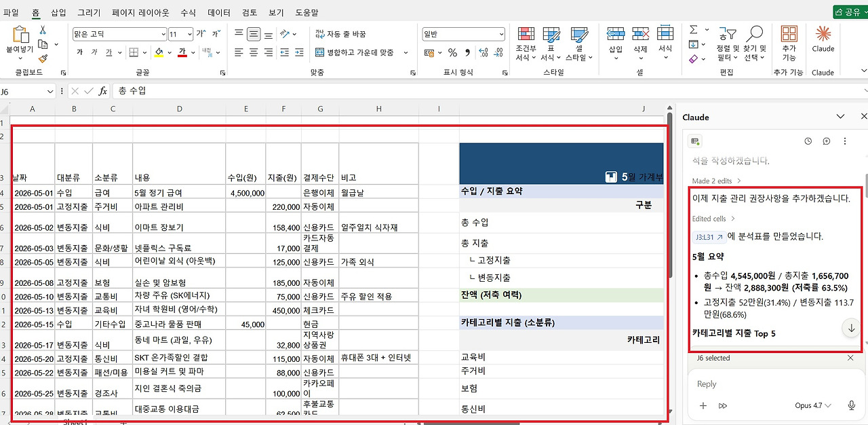This screenshot has width=868, height=425.
Task: Switch to the 데이터 ribbon tab
Action: point(219,12)
